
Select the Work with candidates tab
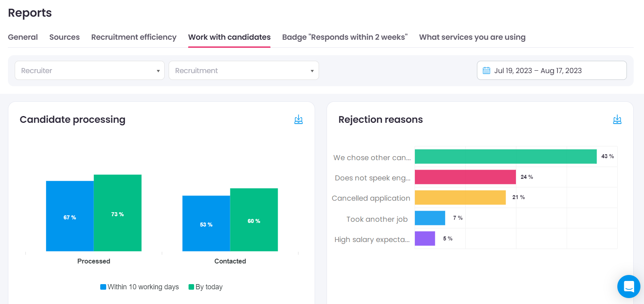(229, 37)
